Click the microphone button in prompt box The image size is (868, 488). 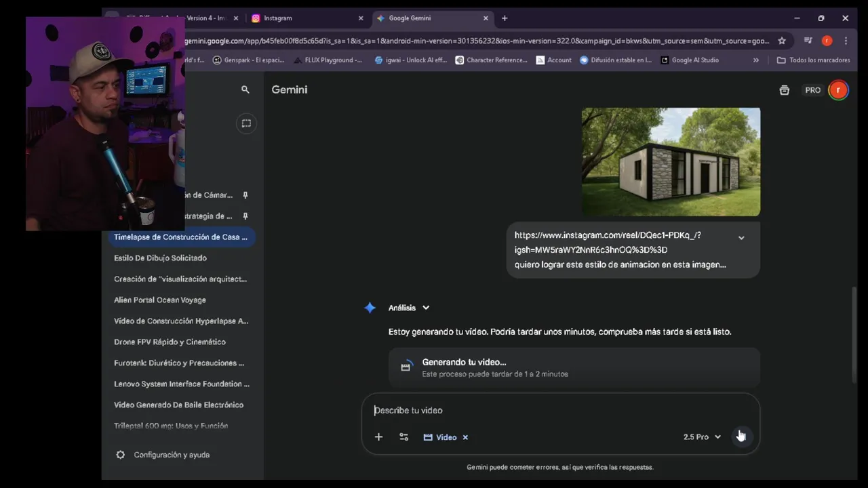[741, 436]
